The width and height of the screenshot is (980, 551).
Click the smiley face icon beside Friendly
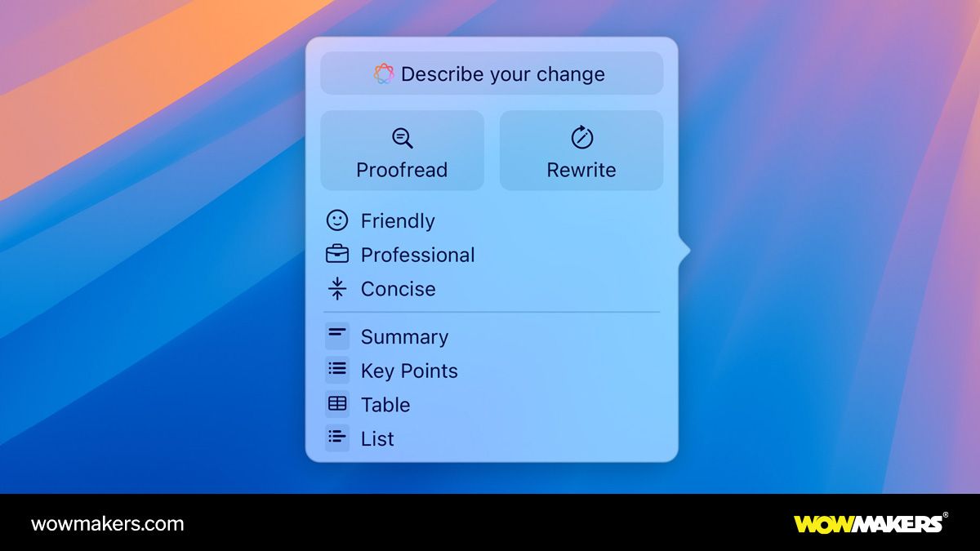click(x=337, y=220)
